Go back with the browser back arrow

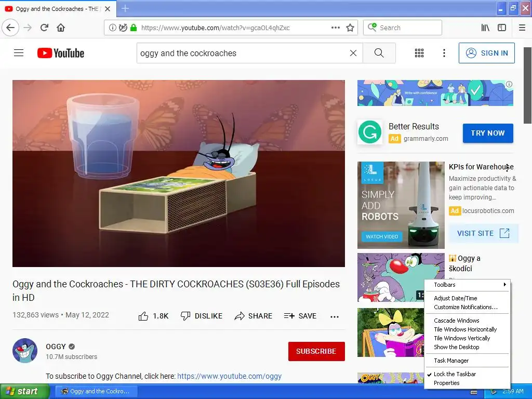10,28
